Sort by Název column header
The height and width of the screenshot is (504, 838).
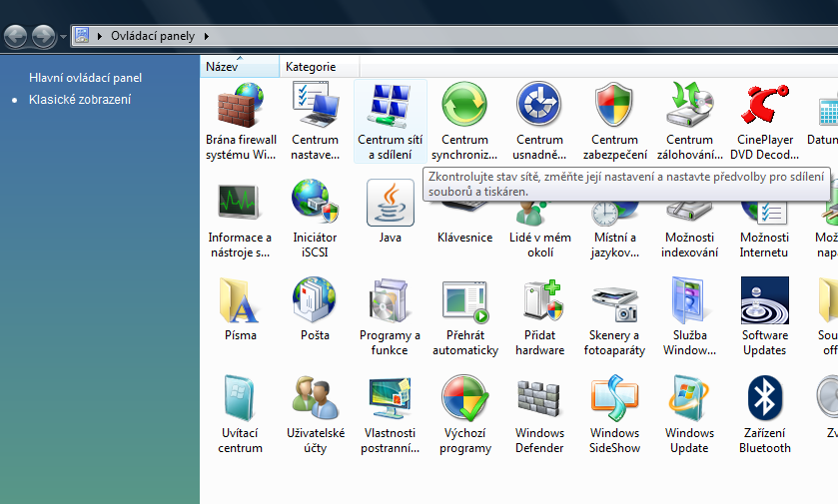click(x=240, y=67)
